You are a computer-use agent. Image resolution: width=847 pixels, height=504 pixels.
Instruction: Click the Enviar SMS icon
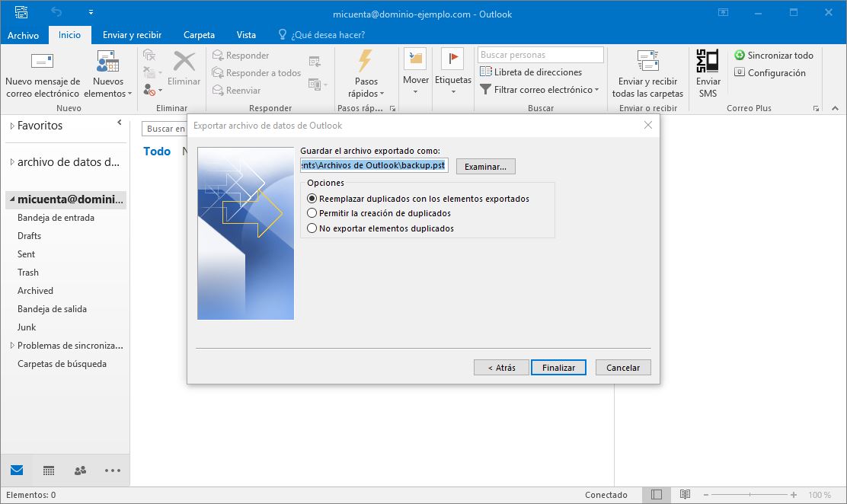(x=708, y=60)
